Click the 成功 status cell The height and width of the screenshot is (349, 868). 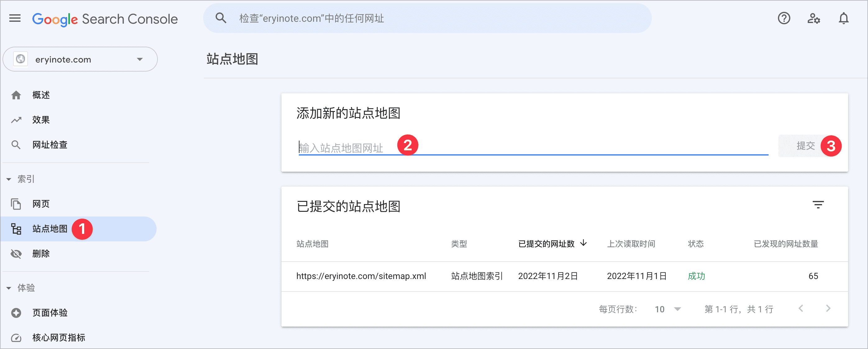pyautogui.click(x=696, y=276)
